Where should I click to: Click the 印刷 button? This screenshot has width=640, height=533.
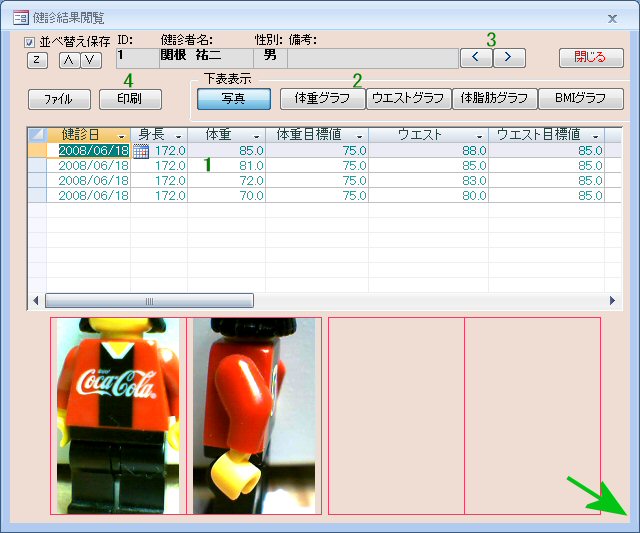point(130,99)
